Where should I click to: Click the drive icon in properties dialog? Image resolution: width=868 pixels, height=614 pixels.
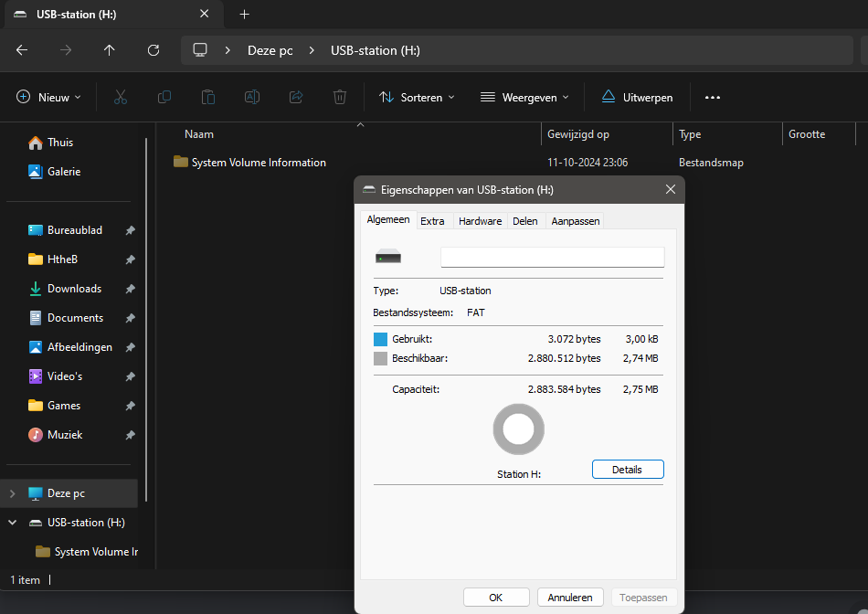388,257
